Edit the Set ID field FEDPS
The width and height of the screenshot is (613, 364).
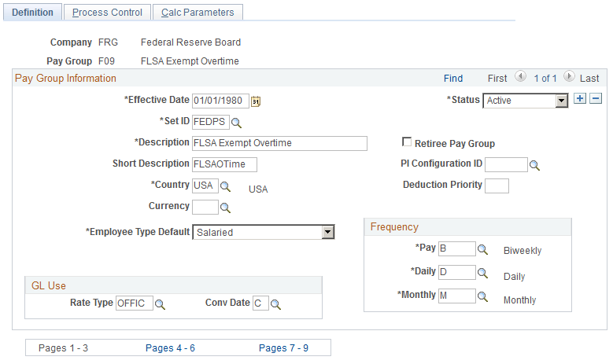tap(211, 122)
